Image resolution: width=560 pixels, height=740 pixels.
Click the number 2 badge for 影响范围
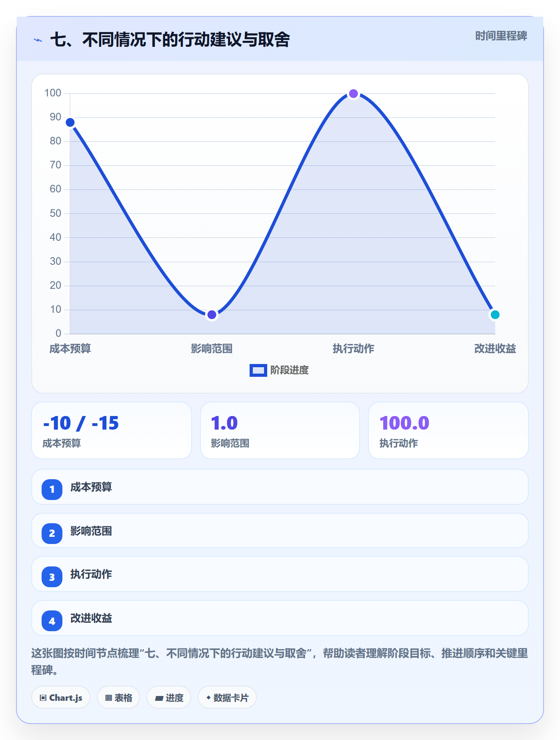click(x=52, y=533)
